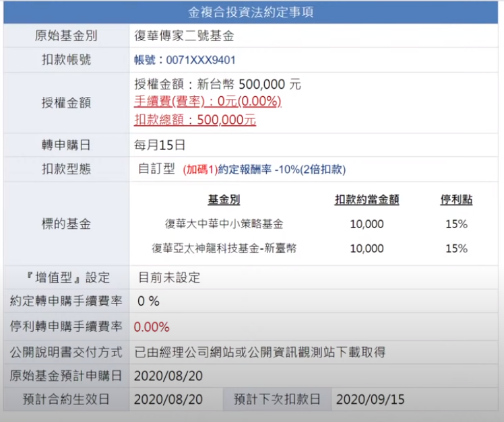
Task: Select the 預計下次扣款日 label
Action: (277, 400)
